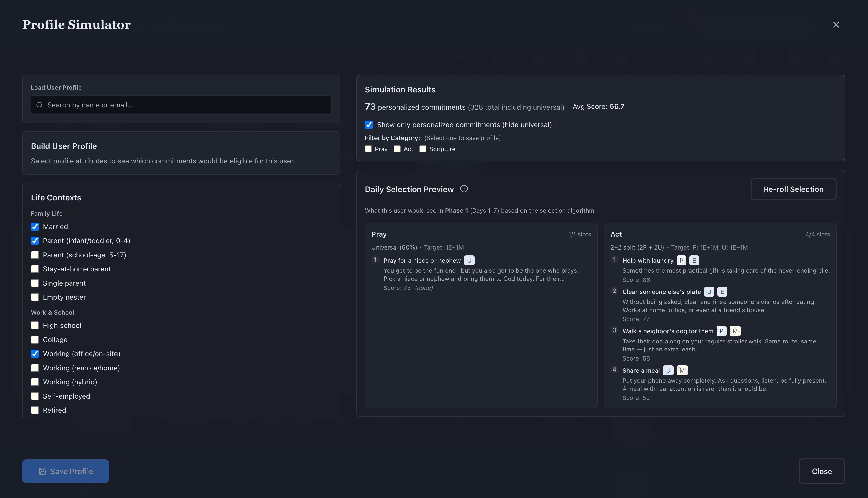Image resolution: width=868 pixels, height=498 pixels.
Task: Click the M badge on Share a meal
Action: 682,370
